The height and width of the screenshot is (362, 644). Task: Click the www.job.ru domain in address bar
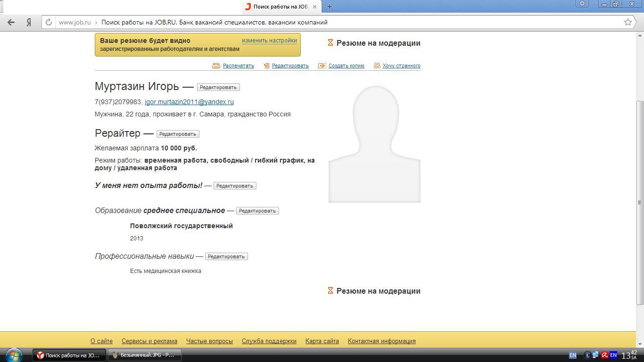click(74, 22)
